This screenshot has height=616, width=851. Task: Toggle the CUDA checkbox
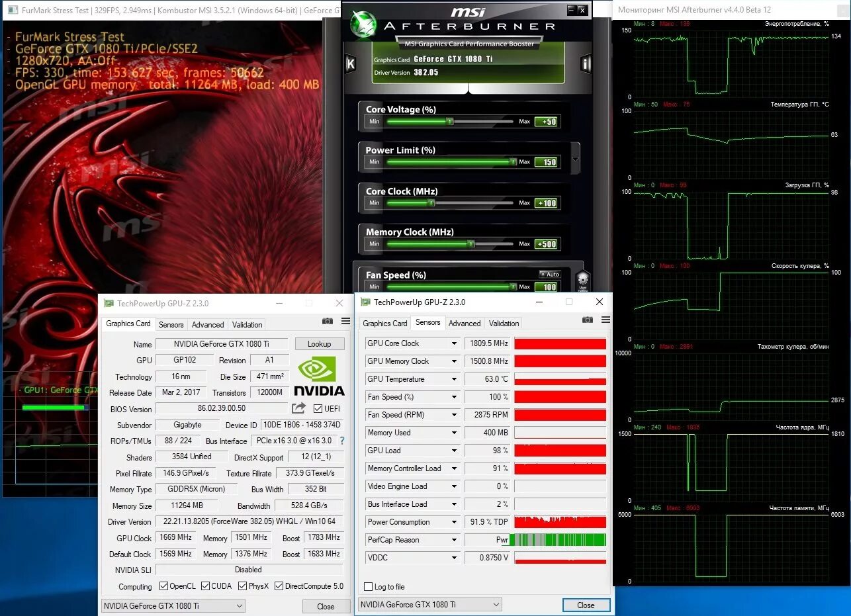pyautogui.click(x=206, y=586)
